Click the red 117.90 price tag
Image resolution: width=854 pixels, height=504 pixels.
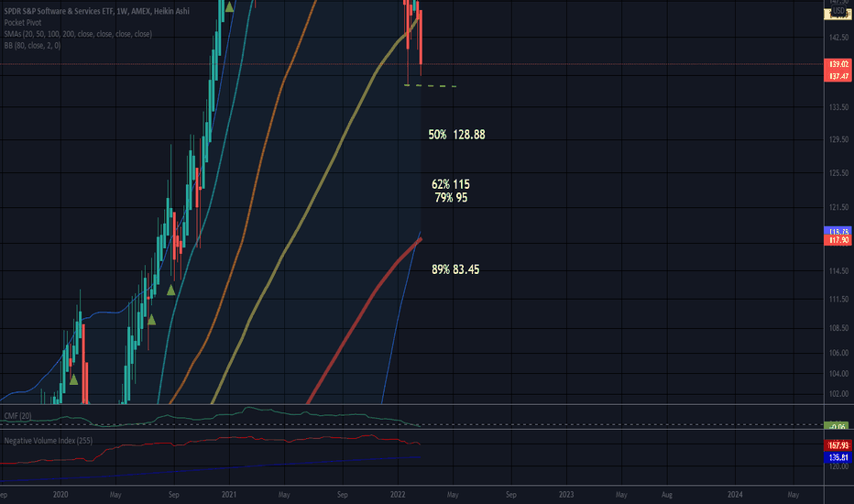[838, 240]
